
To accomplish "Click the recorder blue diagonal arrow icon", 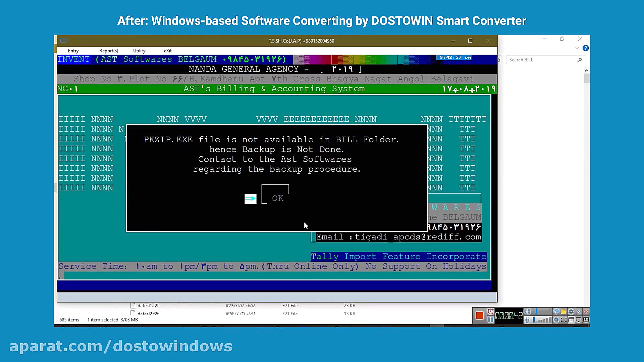I will point(579,311).
